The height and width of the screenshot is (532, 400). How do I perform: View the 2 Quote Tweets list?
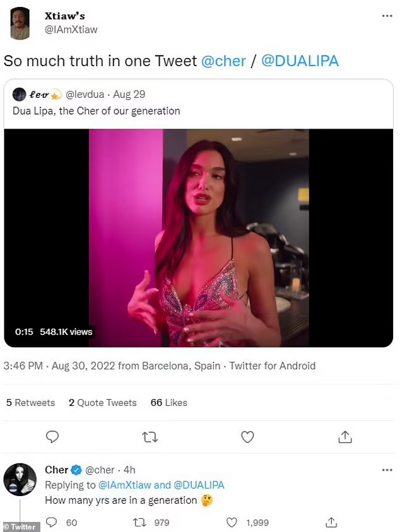102,403
